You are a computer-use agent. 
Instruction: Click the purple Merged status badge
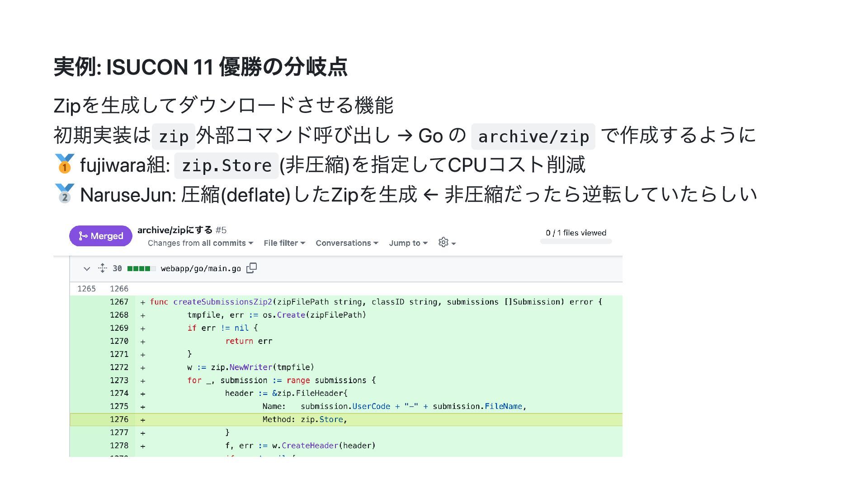pyautogui.click(x=101, y=236)
